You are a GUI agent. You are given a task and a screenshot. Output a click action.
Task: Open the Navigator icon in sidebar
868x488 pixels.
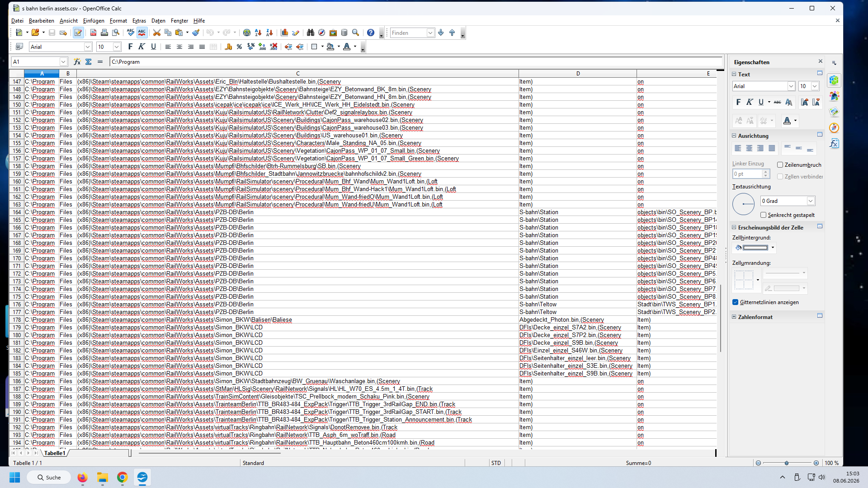click(834, 128)
